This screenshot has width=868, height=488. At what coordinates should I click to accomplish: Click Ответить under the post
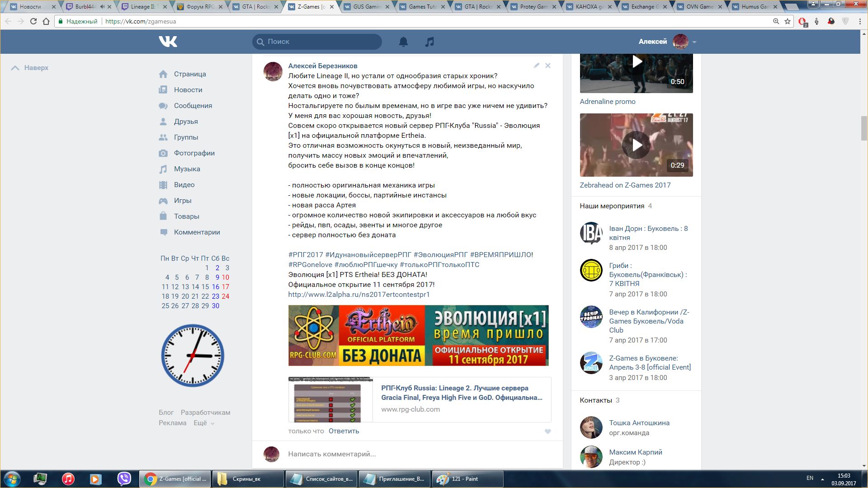point(344,431)
